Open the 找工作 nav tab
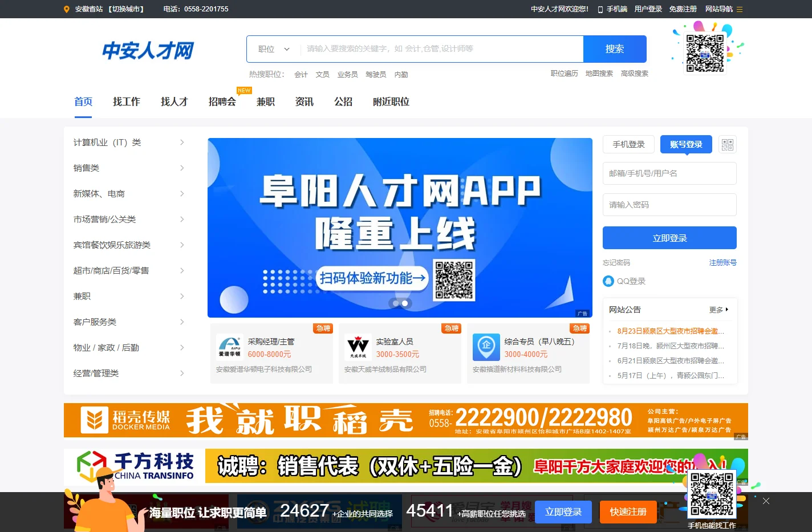This screenshot has width=812, height=532. (127, 102)
